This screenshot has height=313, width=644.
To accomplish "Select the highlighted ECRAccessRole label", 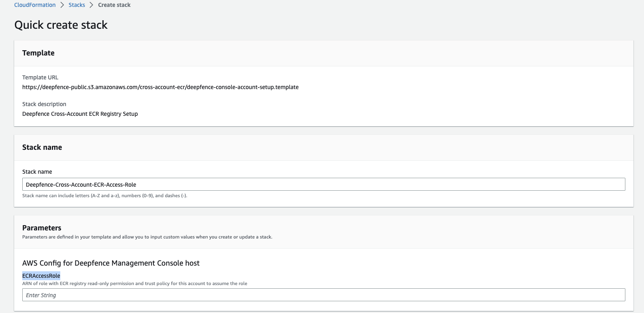I will (41, 276).
